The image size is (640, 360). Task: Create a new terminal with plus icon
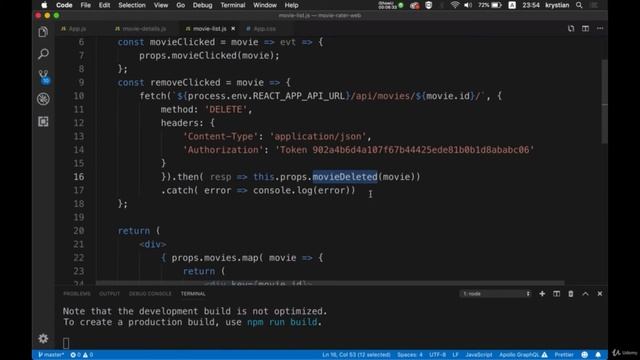pos(542,293)
